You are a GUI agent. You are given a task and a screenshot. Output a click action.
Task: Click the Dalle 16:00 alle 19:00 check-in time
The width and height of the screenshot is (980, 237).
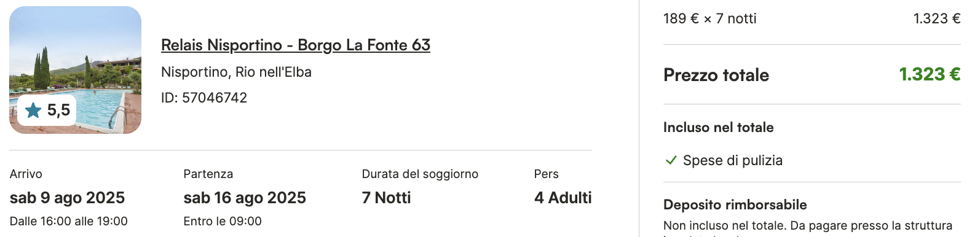click(x=69, y=221)
